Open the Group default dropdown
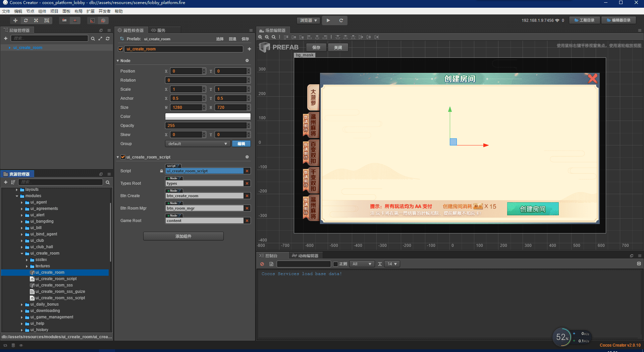 pos(198,144)
